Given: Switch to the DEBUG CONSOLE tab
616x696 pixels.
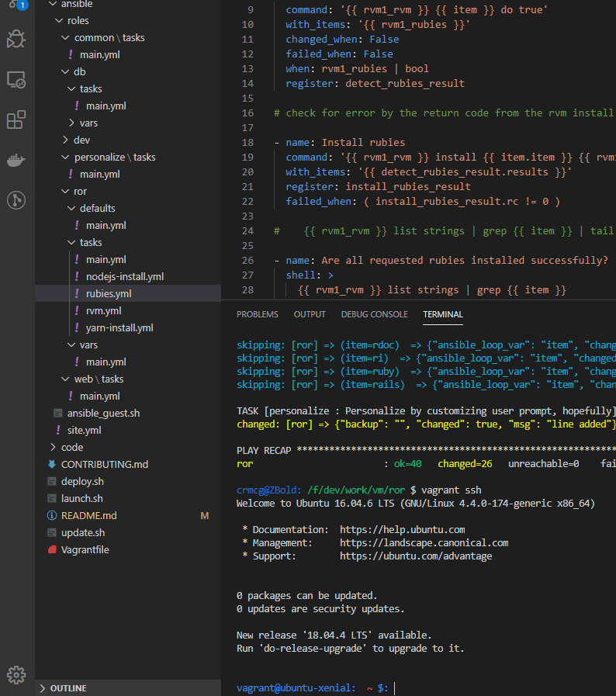Looking at the screenshot, I should tap(374, 314).
